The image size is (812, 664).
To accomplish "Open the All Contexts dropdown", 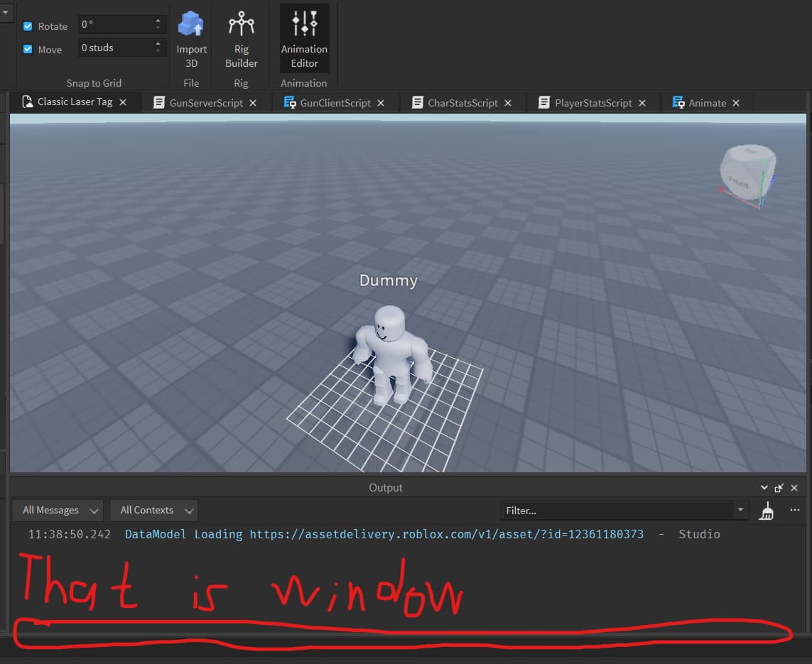I will point(154,511).
